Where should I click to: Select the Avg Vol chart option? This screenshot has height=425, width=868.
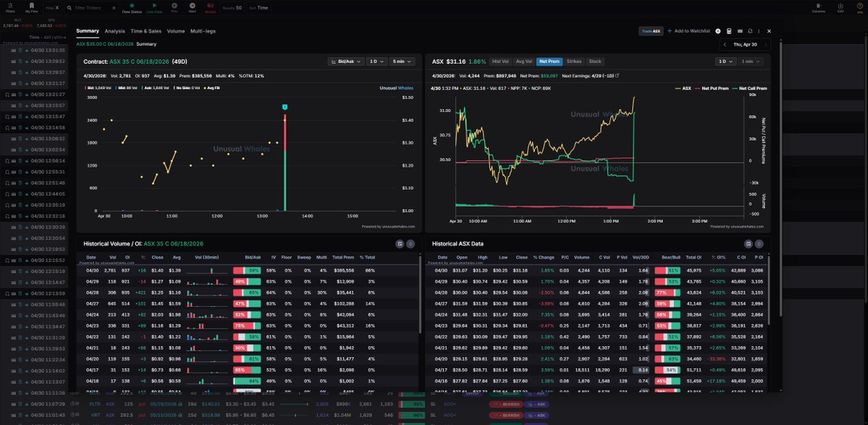523,62
